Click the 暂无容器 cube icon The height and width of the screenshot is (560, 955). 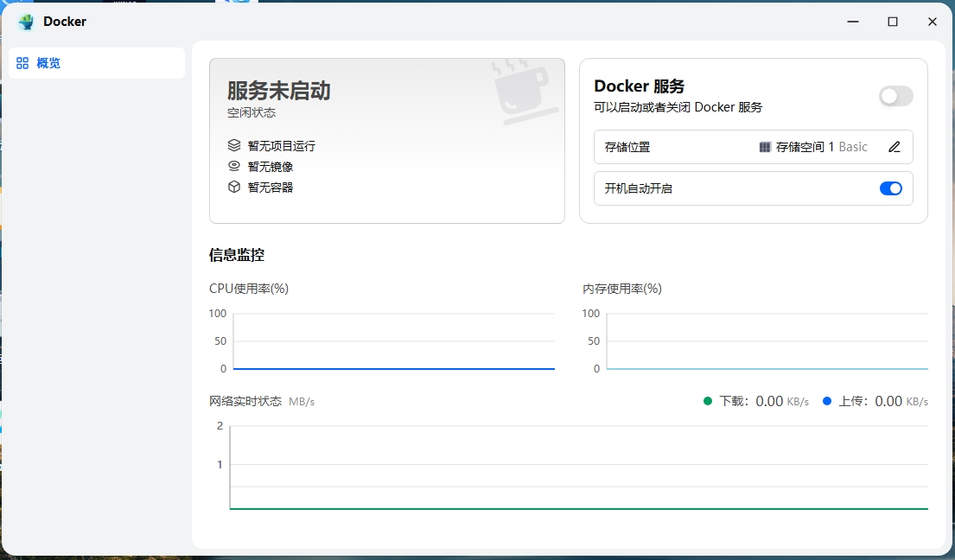point(234,187)
